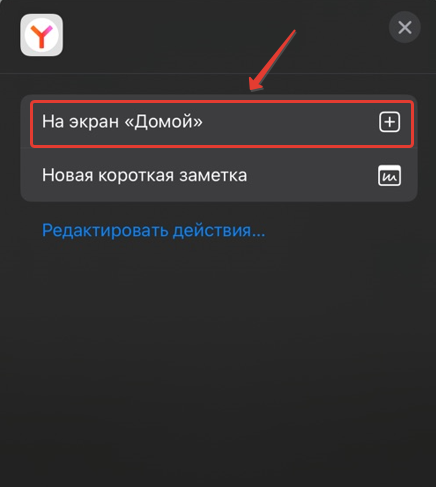
Task: Tap the white rounded Yandex icon tile
Action: [x=41, y=35]
